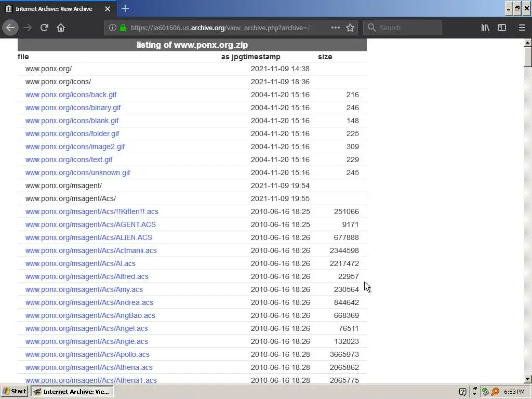Click the scrollbar up arrow
532x399 pixels.
pyautogui.click(x=527, y=43)
